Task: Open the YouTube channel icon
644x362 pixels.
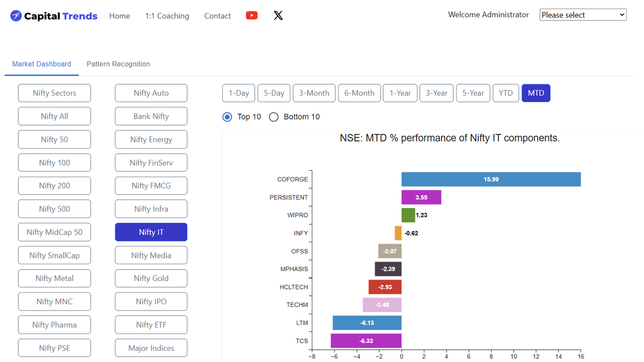Action: point(252,16)
